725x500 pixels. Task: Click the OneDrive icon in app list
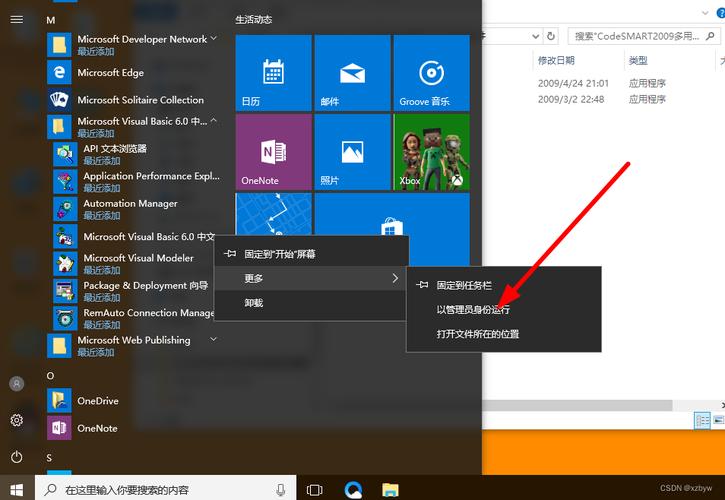tap(59, 401)
